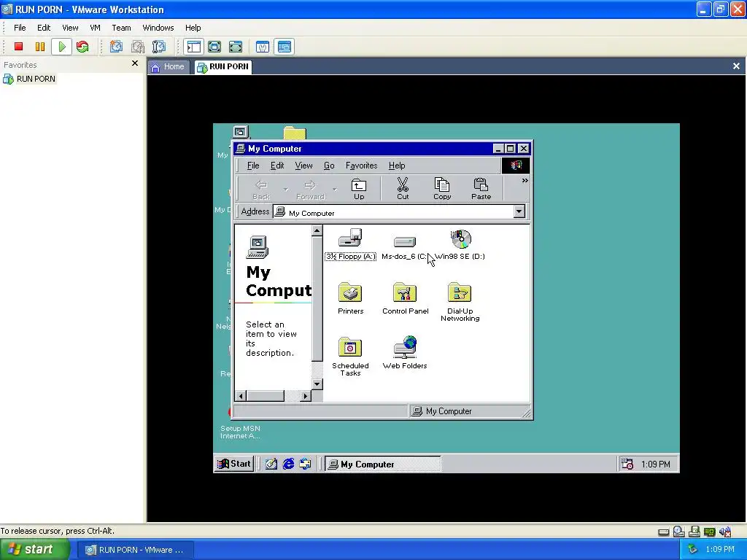This screenshot has height=560, width=747.
Task: Click the console view icon in VMware toolbar
Action: tap(285, 47)
